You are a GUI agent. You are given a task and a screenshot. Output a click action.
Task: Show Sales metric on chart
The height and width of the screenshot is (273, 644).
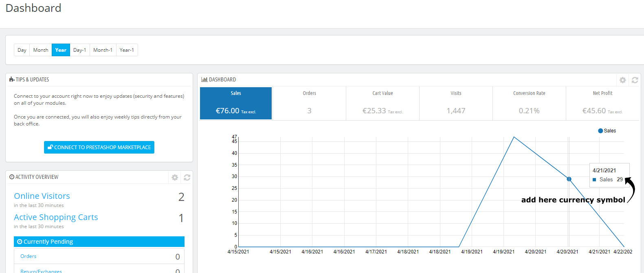coord(236,103)
